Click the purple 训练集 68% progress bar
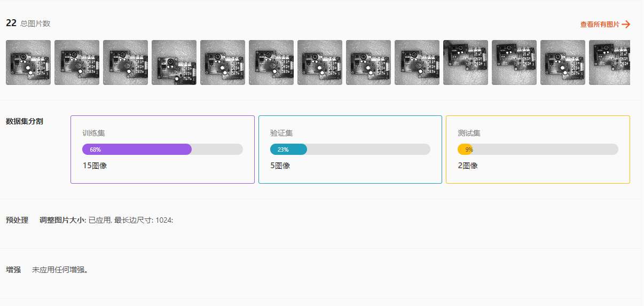This screenshot has width=644, height=306. [137, 150]
